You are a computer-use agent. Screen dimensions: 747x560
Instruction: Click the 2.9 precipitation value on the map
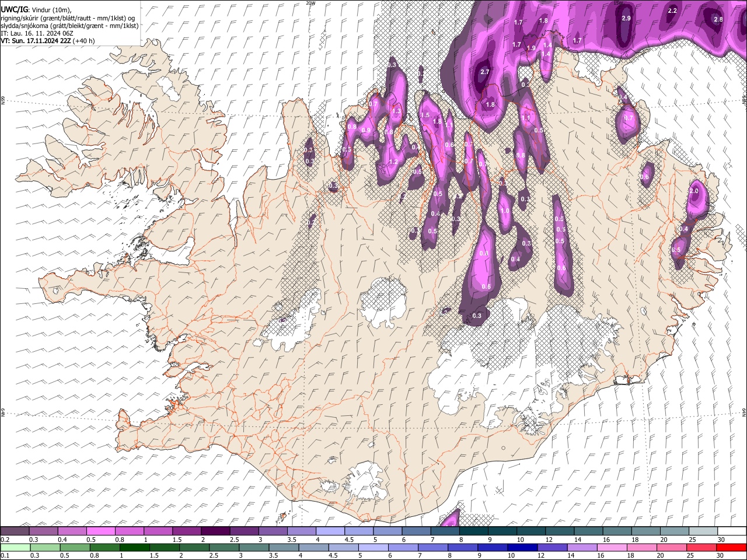pos(626,19)
